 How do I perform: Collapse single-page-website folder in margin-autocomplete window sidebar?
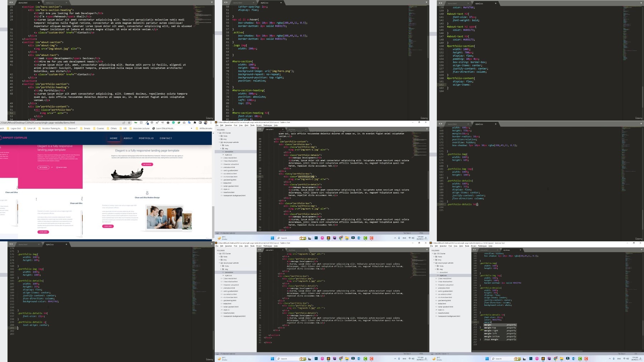tap(434, 263)
